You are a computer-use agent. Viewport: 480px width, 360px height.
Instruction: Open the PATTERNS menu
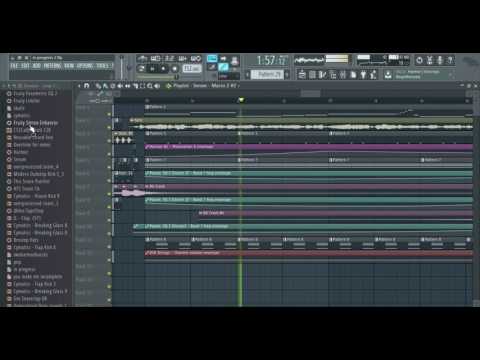click(x=52, y=66)
